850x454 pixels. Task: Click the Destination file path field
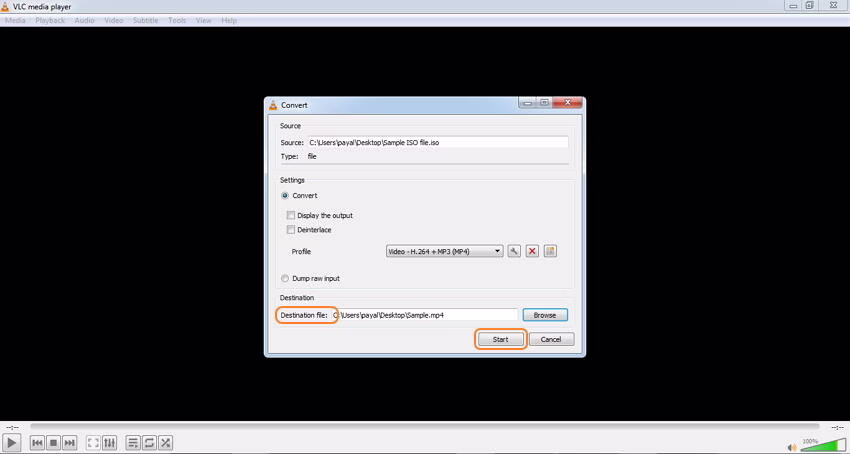[x=426, y=315]
